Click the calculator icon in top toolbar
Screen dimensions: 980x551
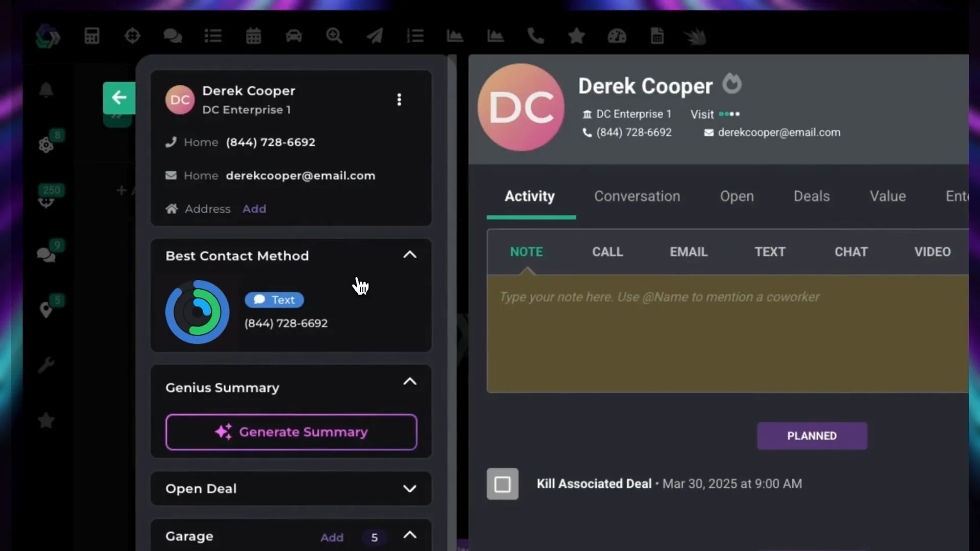pos(92,36)
